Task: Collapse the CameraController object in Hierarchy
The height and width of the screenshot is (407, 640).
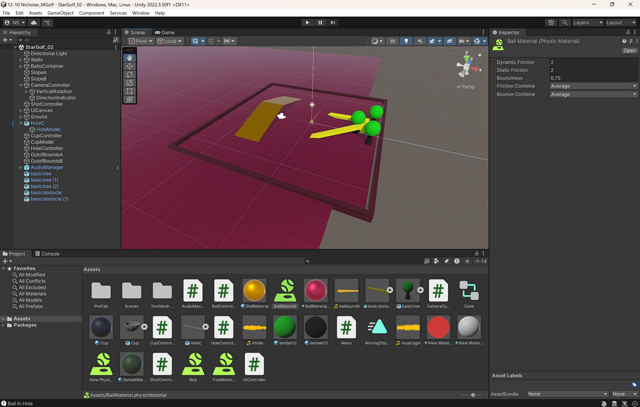Action: pyautogui.click(x=20, y=85)
